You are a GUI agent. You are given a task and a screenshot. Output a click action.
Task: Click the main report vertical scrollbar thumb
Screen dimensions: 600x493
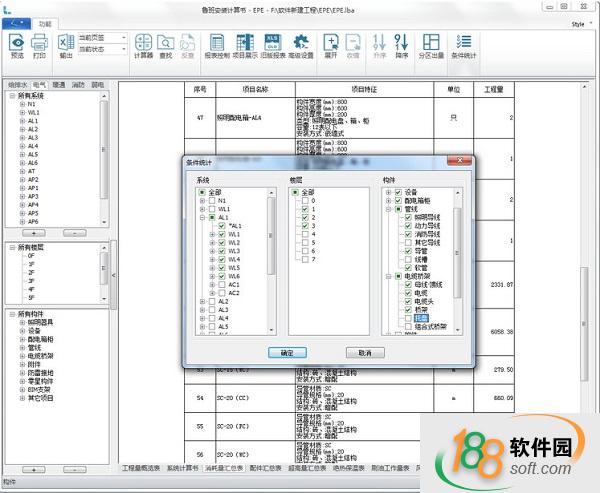(x=584, y=323)
